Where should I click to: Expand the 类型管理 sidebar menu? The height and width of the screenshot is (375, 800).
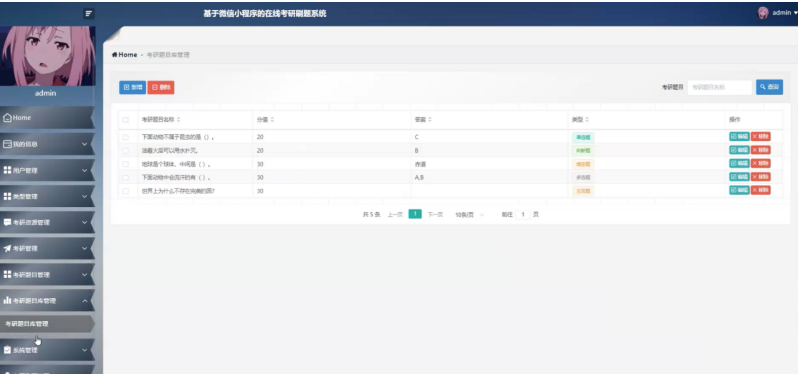point(47,196)
